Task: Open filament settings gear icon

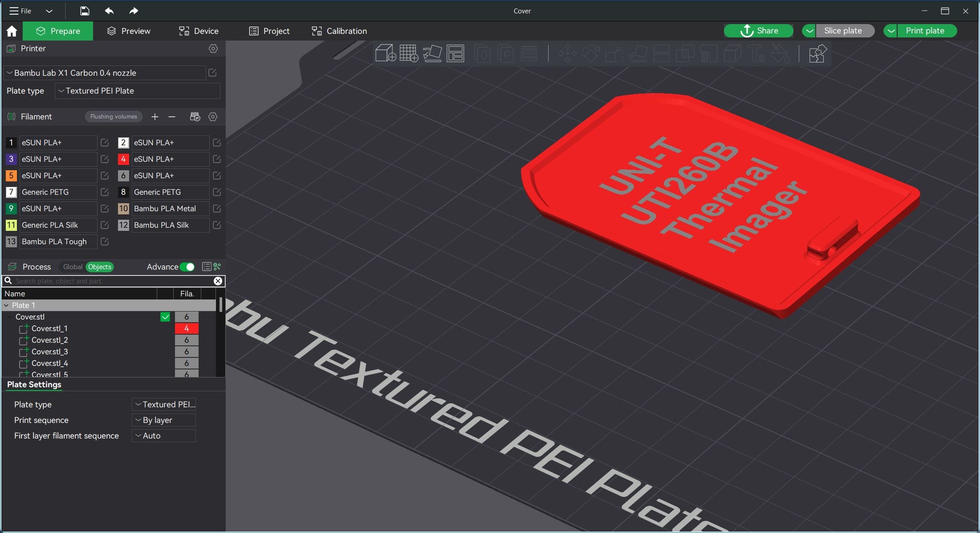Action: coord(213,117)
